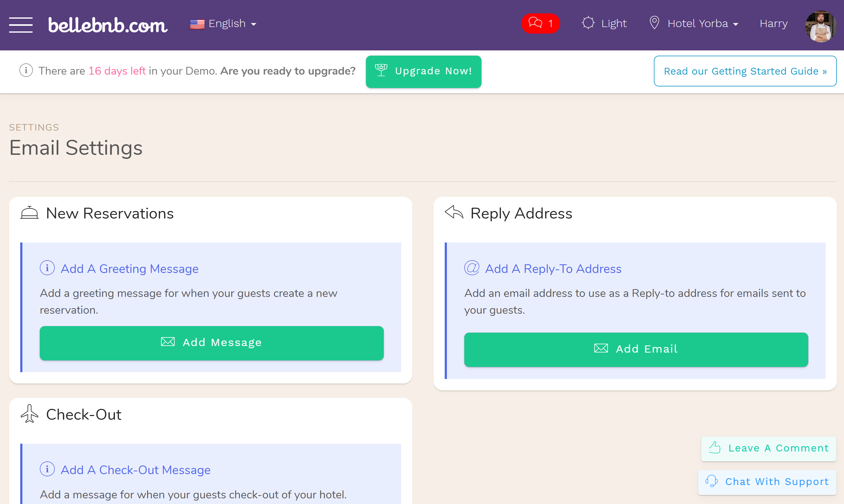Click the New Reservations section title
Screen dimensions: 844x504
(110, 213)
